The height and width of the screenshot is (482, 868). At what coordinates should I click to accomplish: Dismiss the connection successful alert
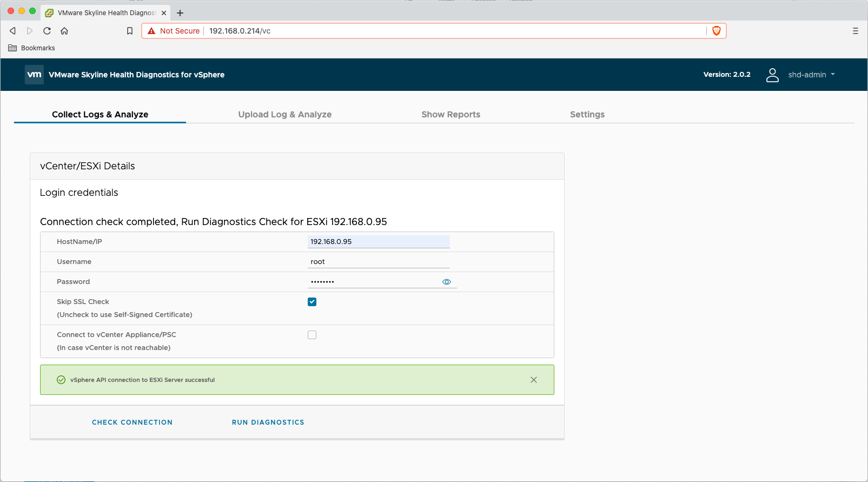point(534,380)
